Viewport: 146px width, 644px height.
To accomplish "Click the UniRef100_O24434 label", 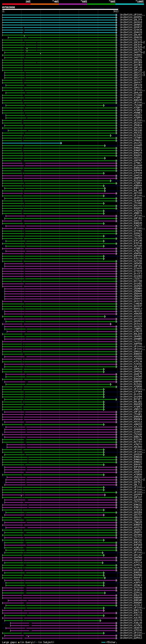I will tap(131, 30).
